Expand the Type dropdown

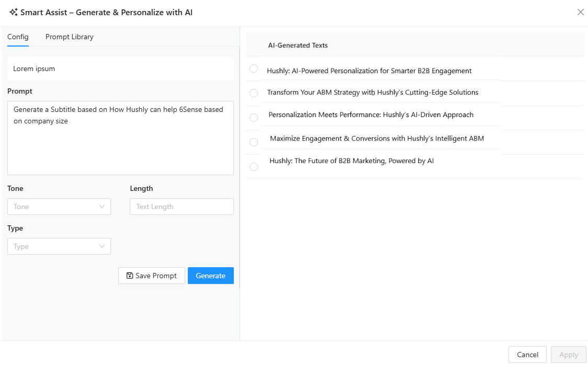point(59,246)
